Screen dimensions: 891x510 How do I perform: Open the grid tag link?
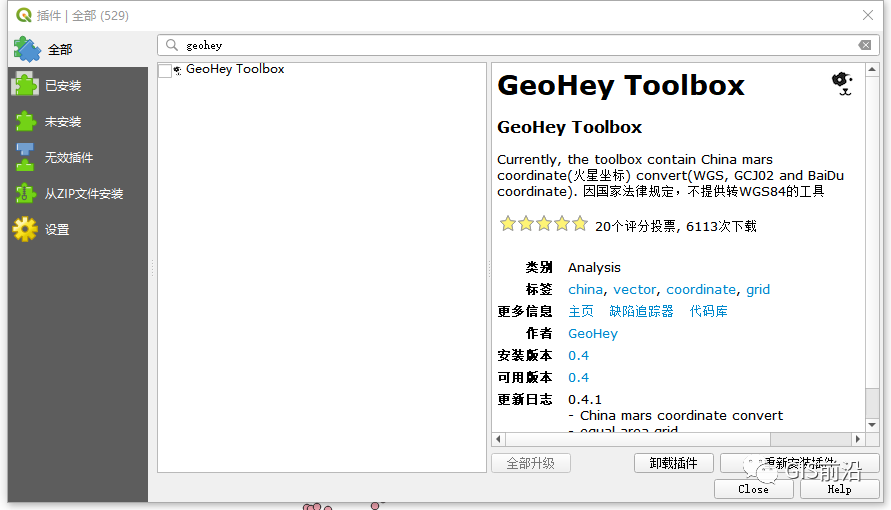tap(758, 290)
